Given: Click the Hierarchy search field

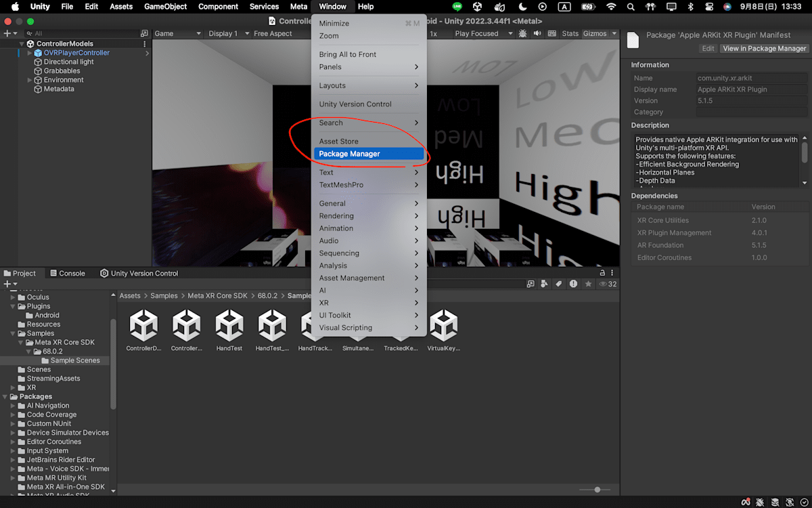Looking at the screenshot, I should pos(81,33).
